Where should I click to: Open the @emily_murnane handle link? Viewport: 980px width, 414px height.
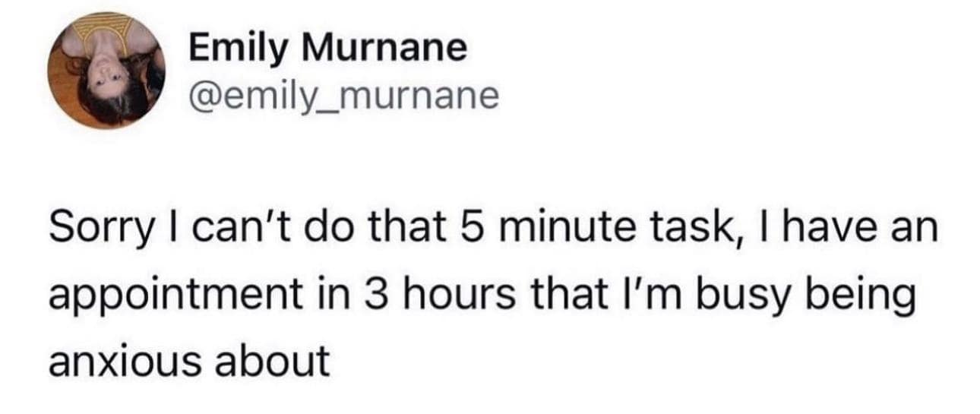pyautogui.click(x=343, y=96)
